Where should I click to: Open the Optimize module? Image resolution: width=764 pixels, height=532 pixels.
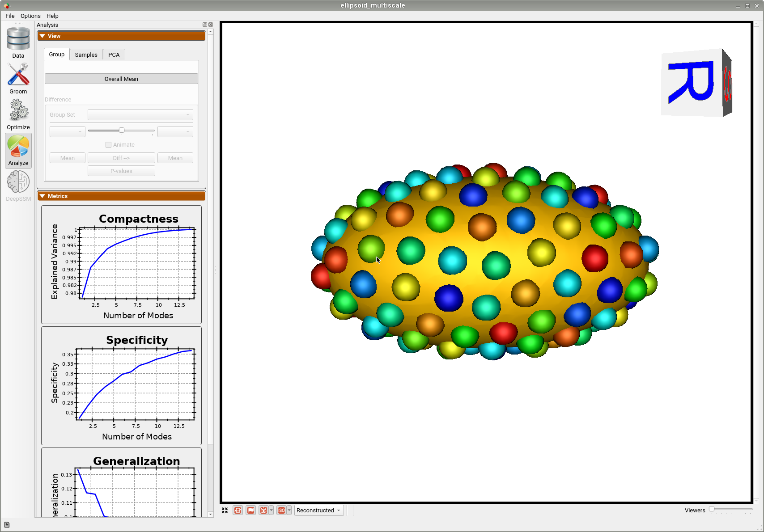coord(18,114)
